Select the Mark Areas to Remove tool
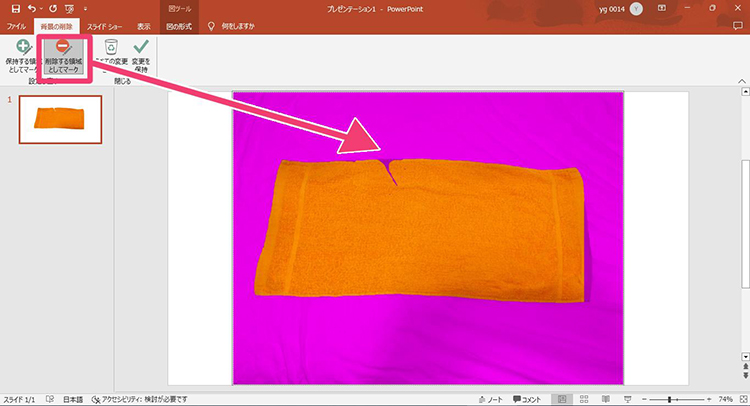This screenshot has height=406, width=750. (x=63, y=56)
